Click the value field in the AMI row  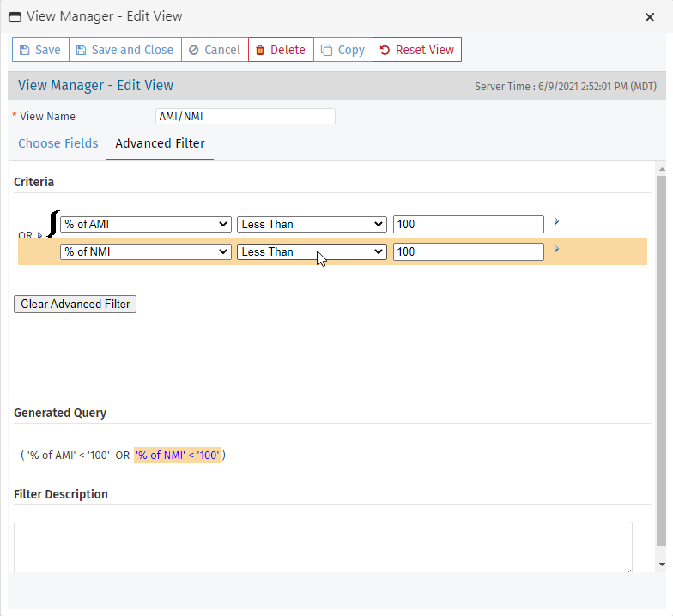point(469,225)
